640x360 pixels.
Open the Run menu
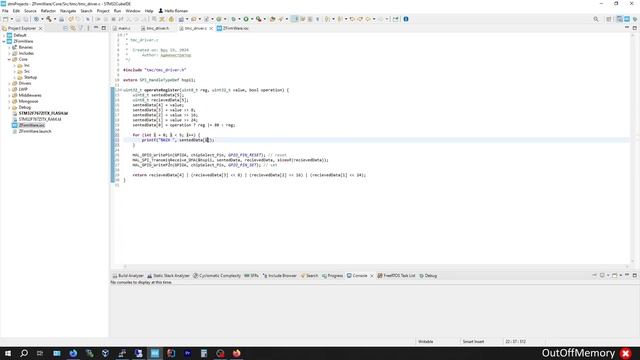tap(118, 11)
